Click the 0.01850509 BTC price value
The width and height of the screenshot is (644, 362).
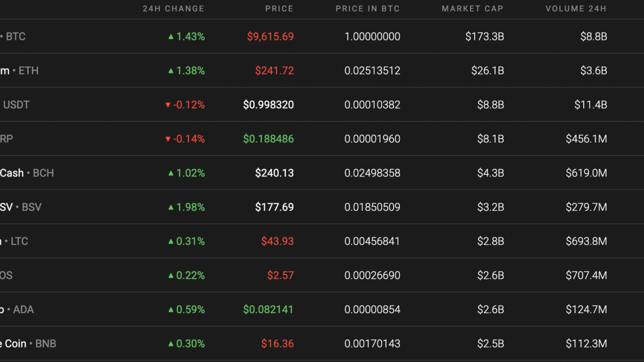tap(372, 207)
